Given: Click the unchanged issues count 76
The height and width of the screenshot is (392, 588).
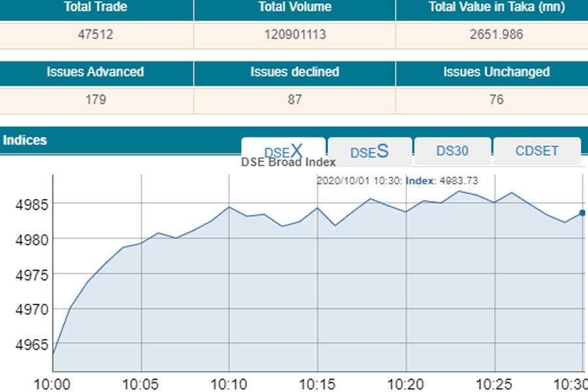Looking at the screenshot, I should [x=496, y=100].
